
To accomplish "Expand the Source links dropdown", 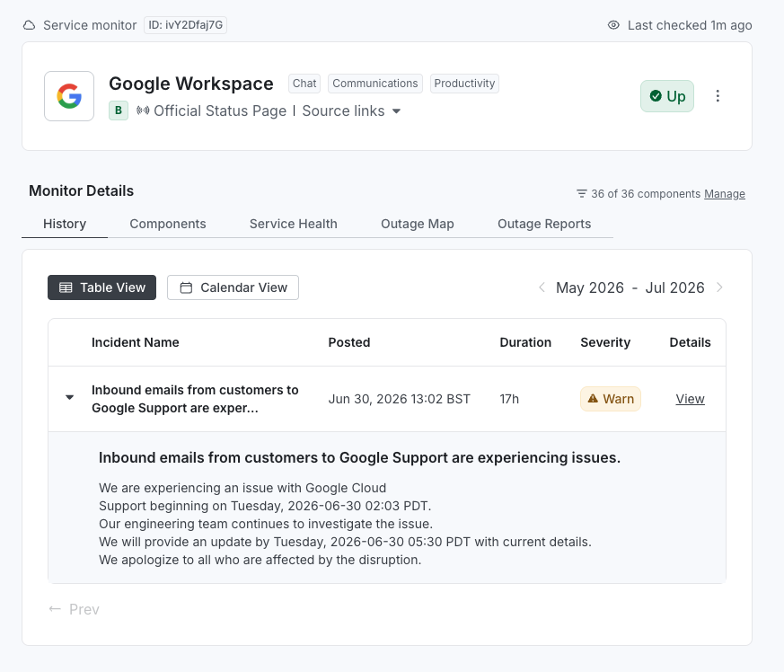I will click(351, 111).
